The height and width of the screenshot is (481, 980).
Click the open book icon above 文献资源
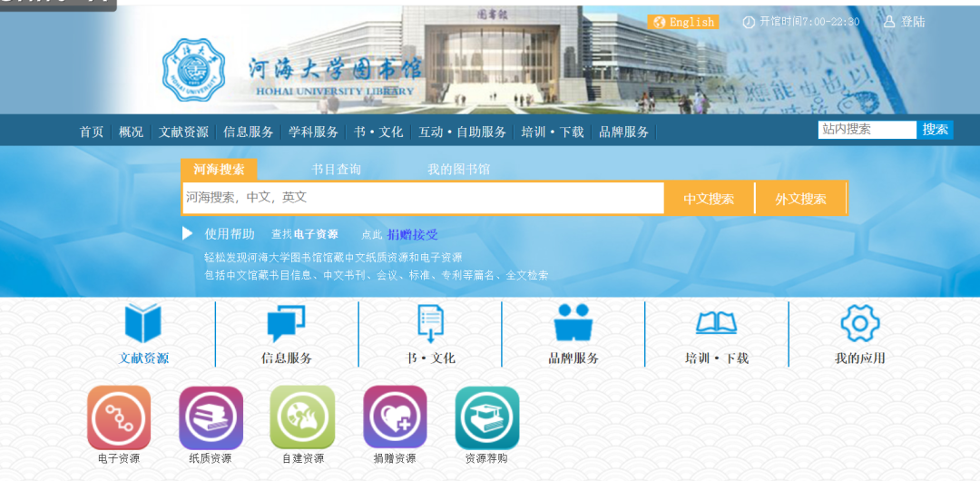point(143,323)
